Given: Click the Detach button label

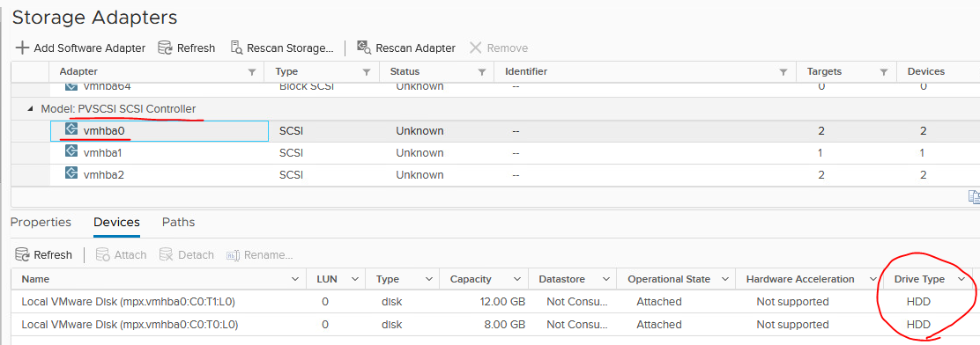Looking at the screenshot, I should [196, 255].
